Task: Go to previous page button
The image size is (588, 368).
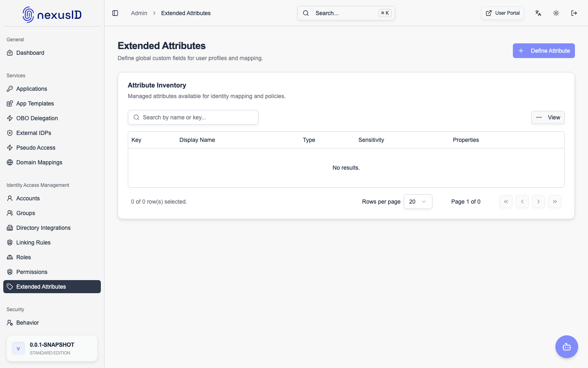Action: point(522,202)
